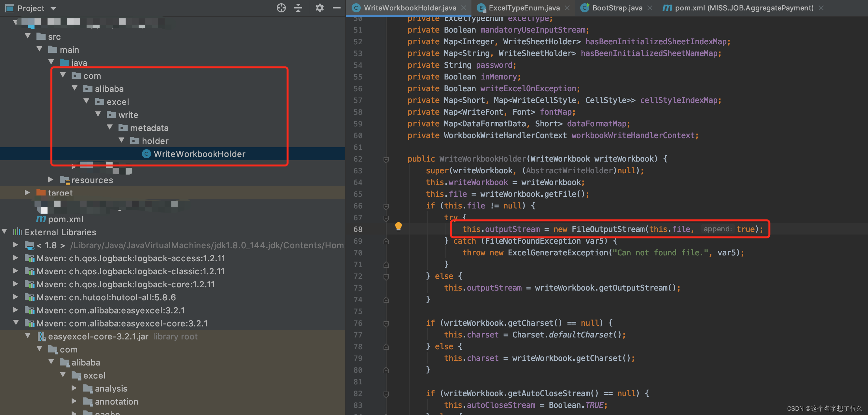Switch to the ExcelTypeEnum.java tab

(524, 8)
